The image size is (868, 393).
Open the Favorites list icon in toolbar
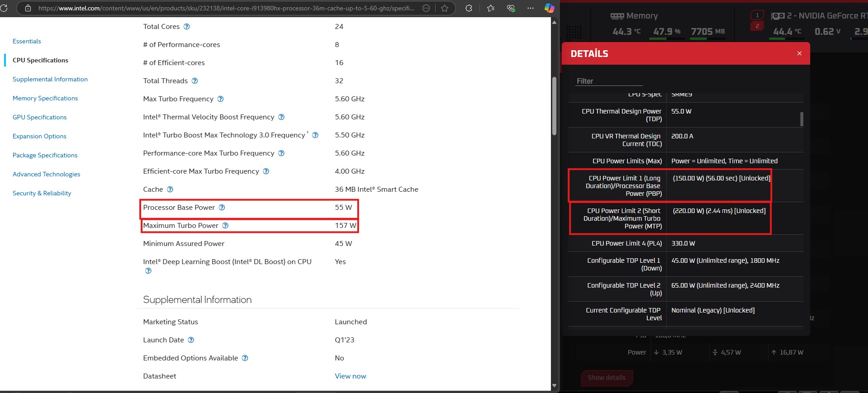(x=491, y=8)
